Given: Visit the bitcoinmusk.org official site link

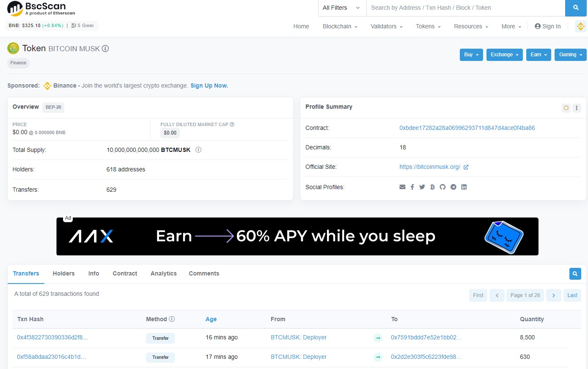Looking at the screenshot, I should pyautogui.click(x=430, y=167).
